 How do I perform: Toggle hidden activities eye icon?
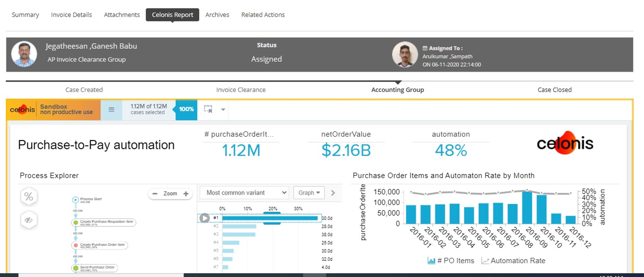29,220
